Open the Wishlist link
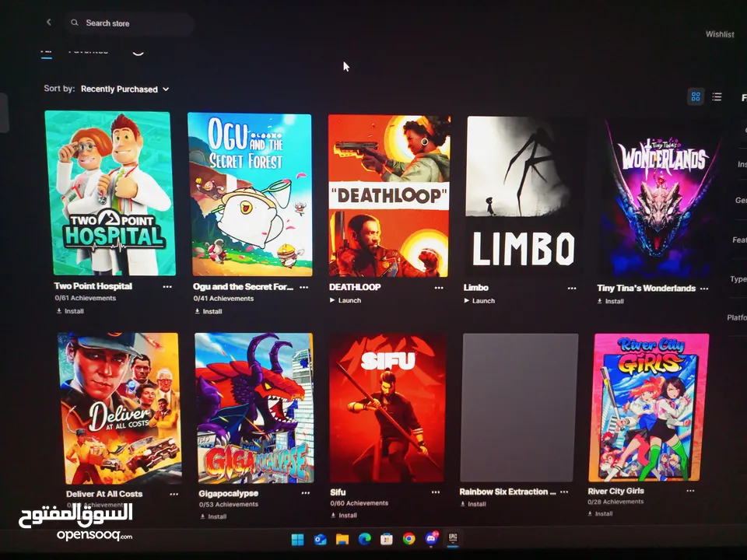This screenshot has width=747, height=560. click(x=719, y=34)
